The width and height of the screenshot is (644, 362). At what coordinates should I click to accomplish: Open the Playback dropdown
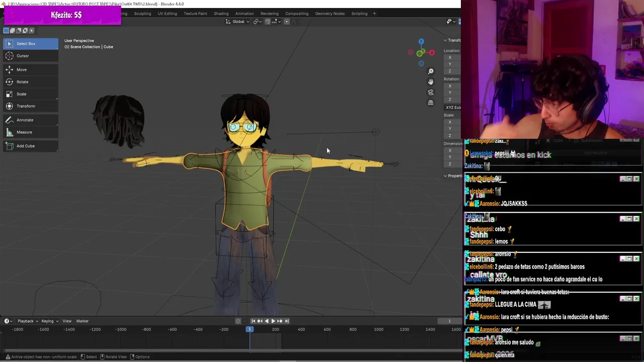[x=27, y=321]
